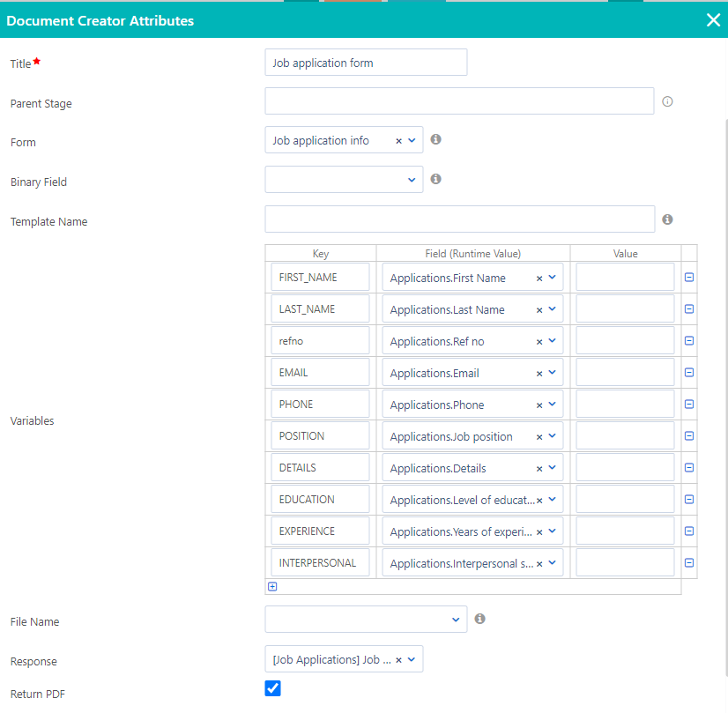Open the Job application info Form dropdown
The width and height of the screenshot is (728, 713).
(x=412, y=139)
